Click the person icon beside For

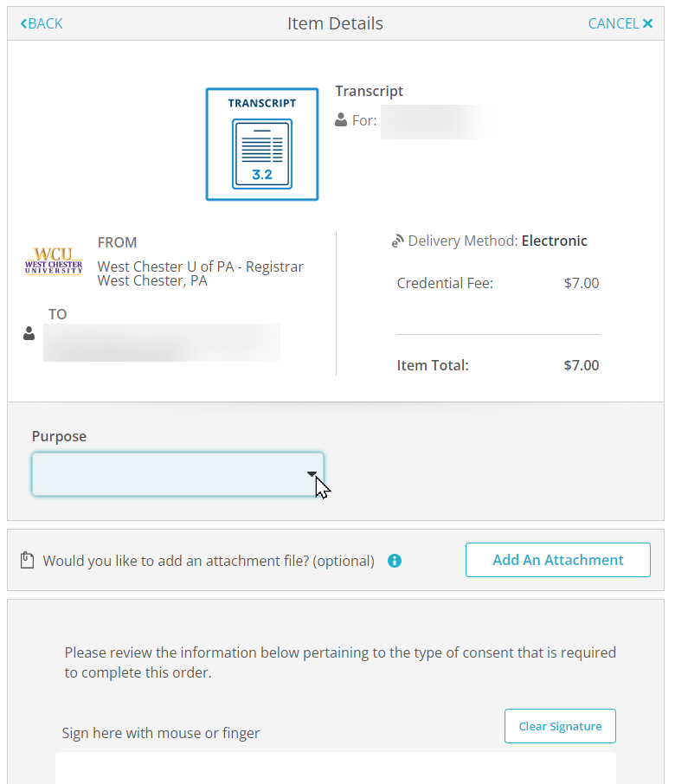[341, 120]
